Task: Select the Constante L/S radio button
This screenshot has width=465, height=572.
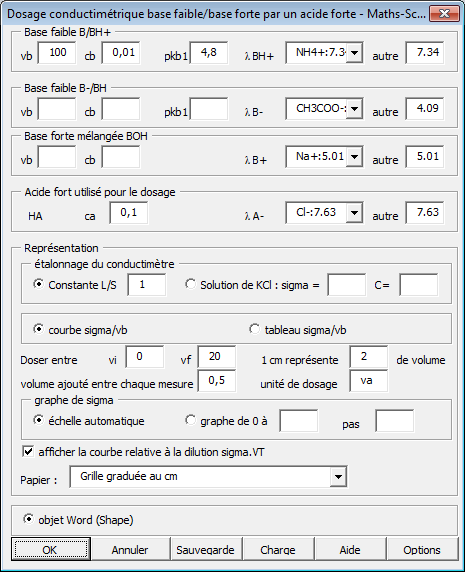Action: pyautogui.click(x=38, y=284)
